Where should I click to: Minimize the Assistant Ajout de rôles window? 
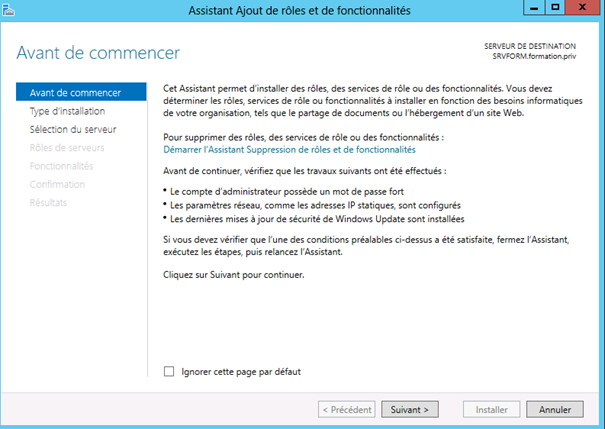coord(534,8)
